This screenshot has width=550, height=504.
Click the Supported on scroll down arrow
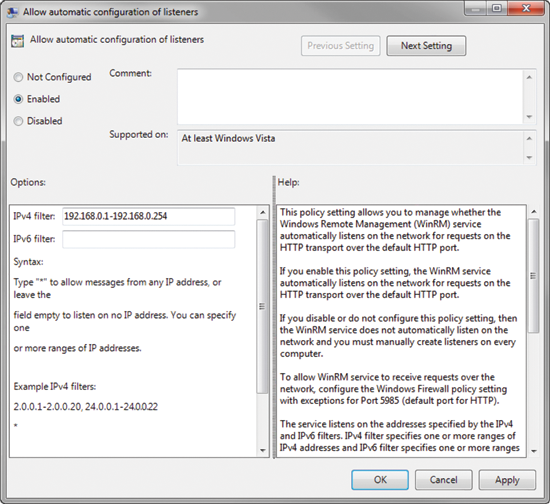click(x=529, y=158)
